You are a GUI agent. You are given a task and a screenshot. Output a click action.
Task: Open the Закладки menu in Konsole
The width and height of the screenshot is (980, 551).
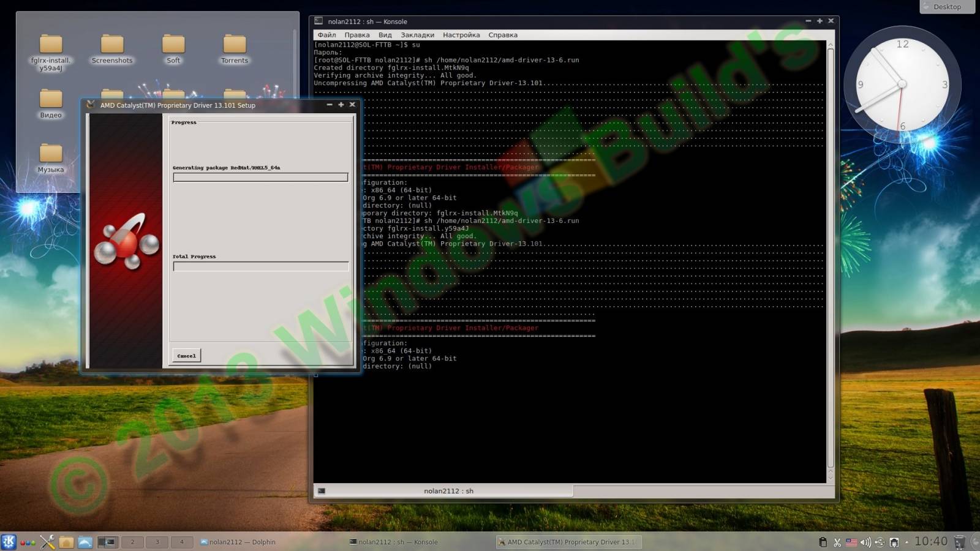tap(417, 35)
